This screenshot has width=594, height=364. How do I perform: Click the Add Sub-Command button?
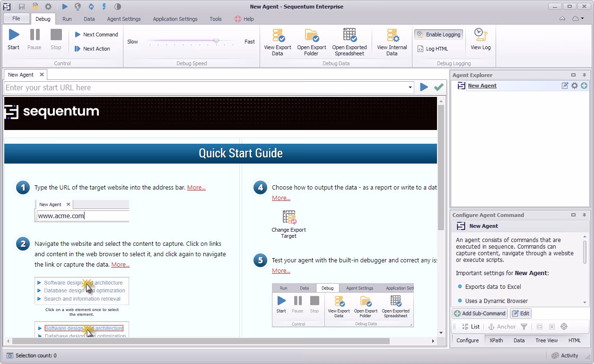480,313
